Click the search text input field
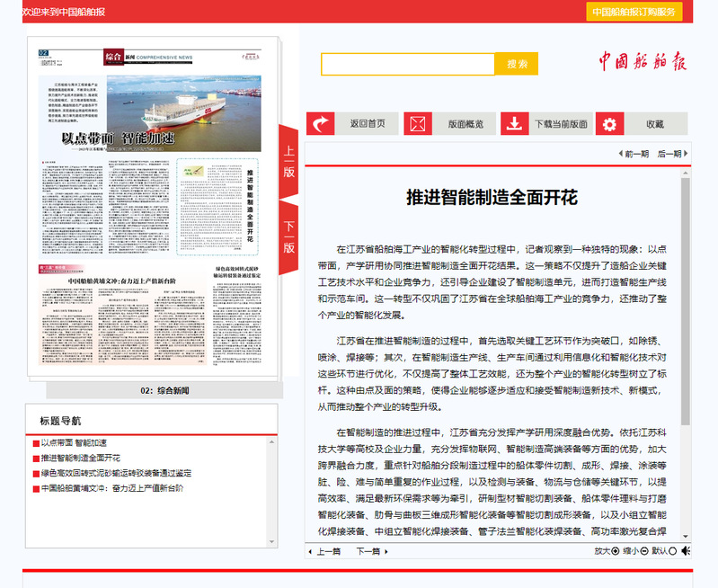Viewport: 718px width, 588px height. click(408, 64)
